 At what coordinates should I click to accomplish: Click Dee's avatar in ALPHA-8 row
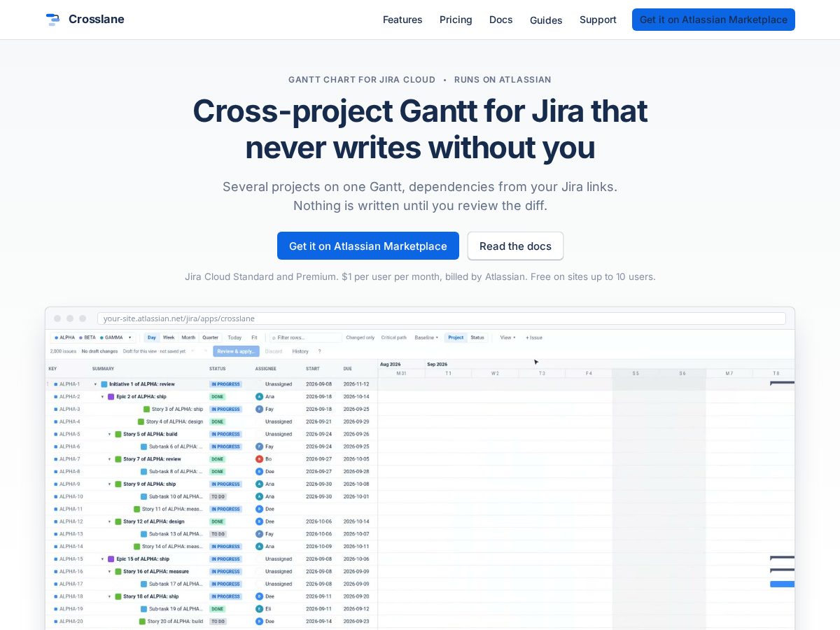click(x=260, y=472)
